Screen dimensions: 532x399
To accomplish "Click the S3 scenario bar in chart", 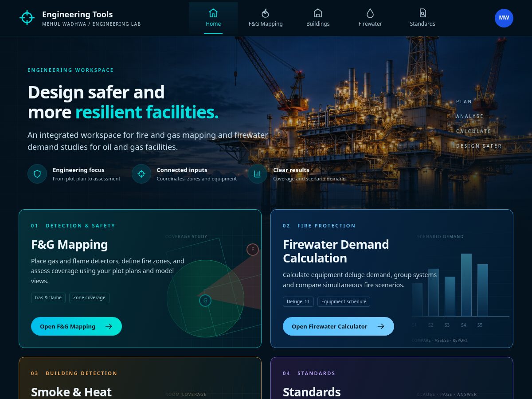I will 450,296.
